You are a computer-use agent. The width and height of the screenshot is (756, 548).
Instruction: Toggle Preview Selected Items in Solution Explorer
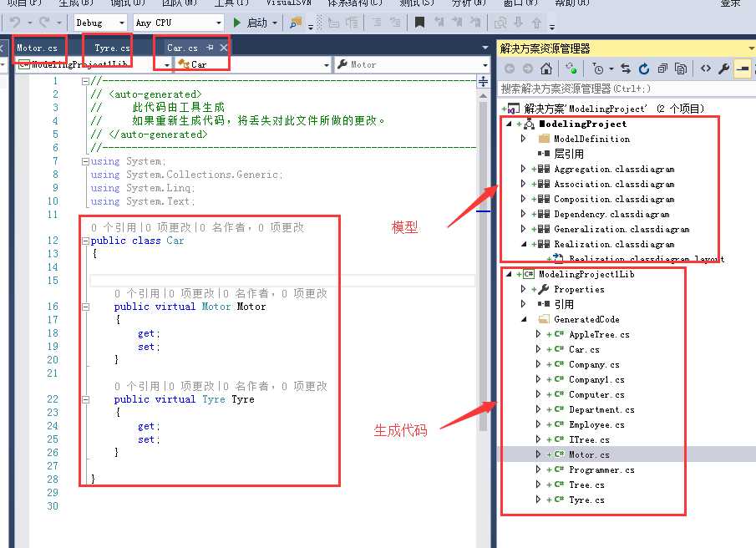743,69
